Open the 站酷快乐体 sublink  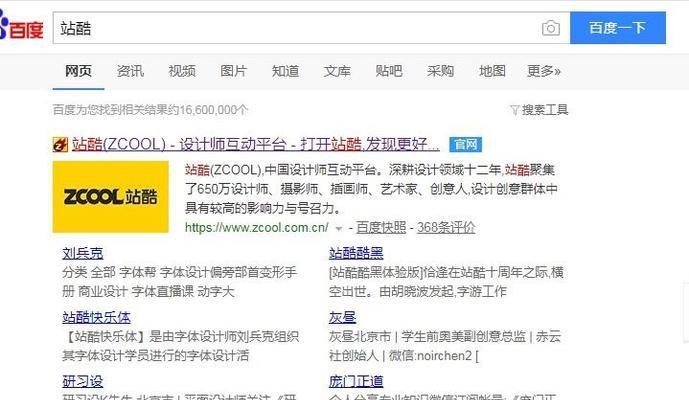[96, 317]
